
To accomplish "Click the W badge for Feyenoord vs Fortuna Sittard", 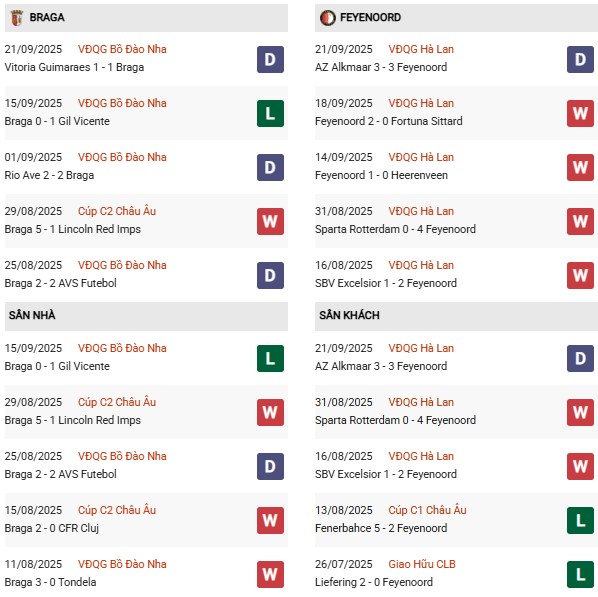I will point(580,113).
